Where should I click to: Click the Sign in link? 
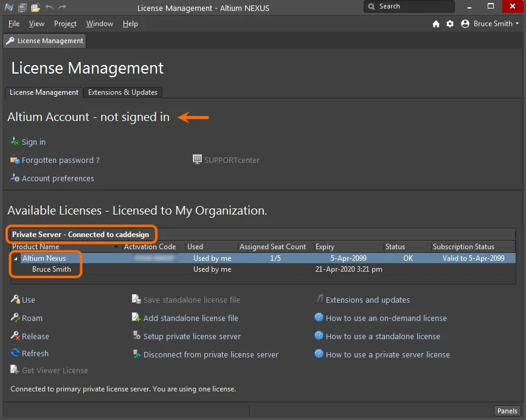[33, 142]
